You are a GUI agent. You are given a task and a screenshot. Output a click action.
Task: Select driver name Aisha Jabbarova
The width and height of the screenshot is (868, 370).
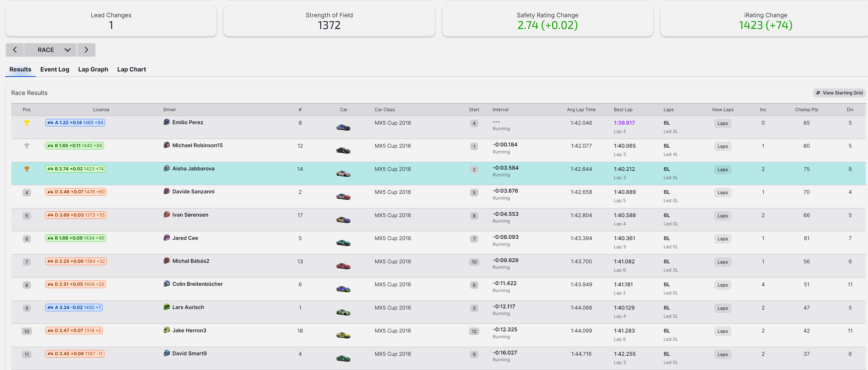point(193,168)
